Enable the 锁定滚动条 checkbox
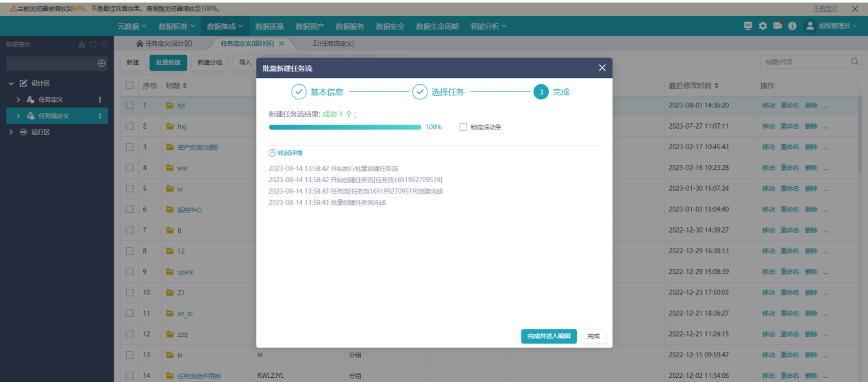This screenshot has height=382, width=868. click(464, 127)
